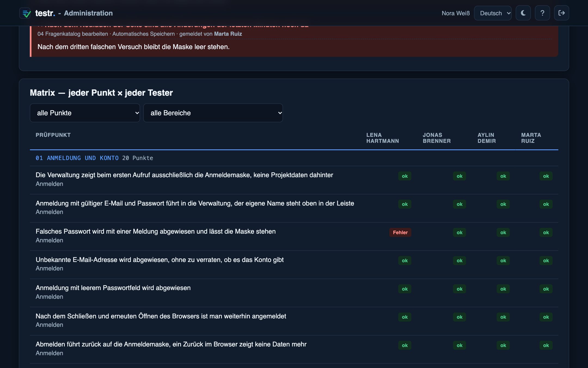This screenshot has width=588, height=368.
Task: Click the Fehler badge for Lena Hartmann
Action: point(400,233)
